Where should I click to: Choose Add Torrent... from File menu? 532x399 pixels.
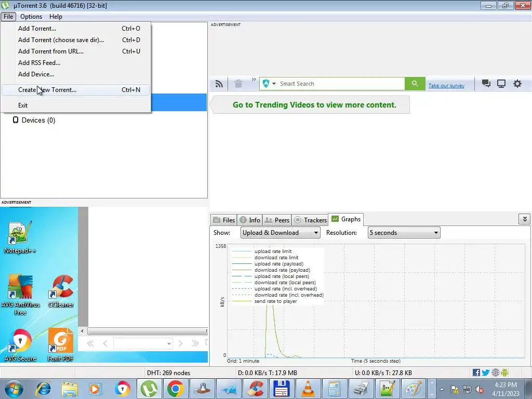pos(76,29)
